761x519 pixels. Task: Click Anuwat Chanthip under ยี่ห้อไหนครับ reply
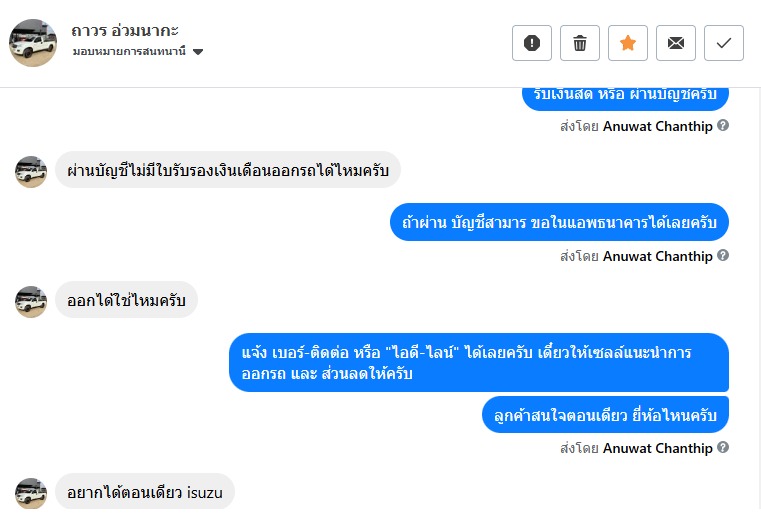pyautogui.click(x=657, y=448)
